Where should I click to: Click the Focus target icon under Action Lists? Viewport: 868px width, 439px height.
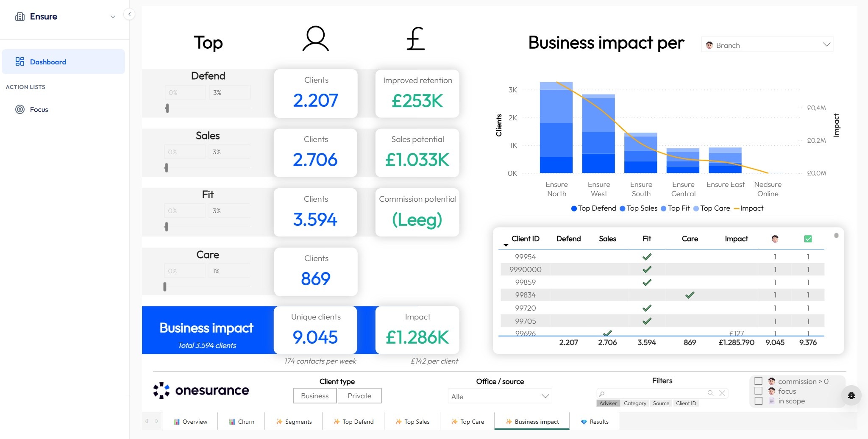tap(20, 109)
